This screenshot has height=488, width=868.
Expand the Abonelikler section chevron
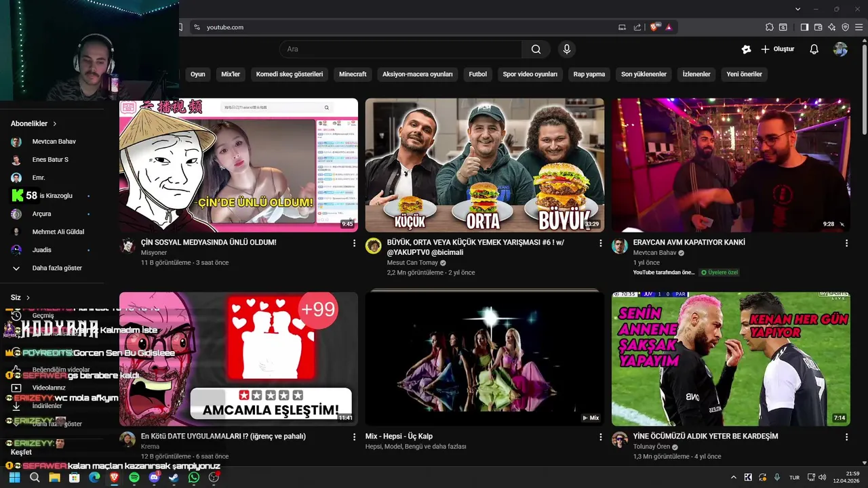pyautogui.click(x=54, y=124)
